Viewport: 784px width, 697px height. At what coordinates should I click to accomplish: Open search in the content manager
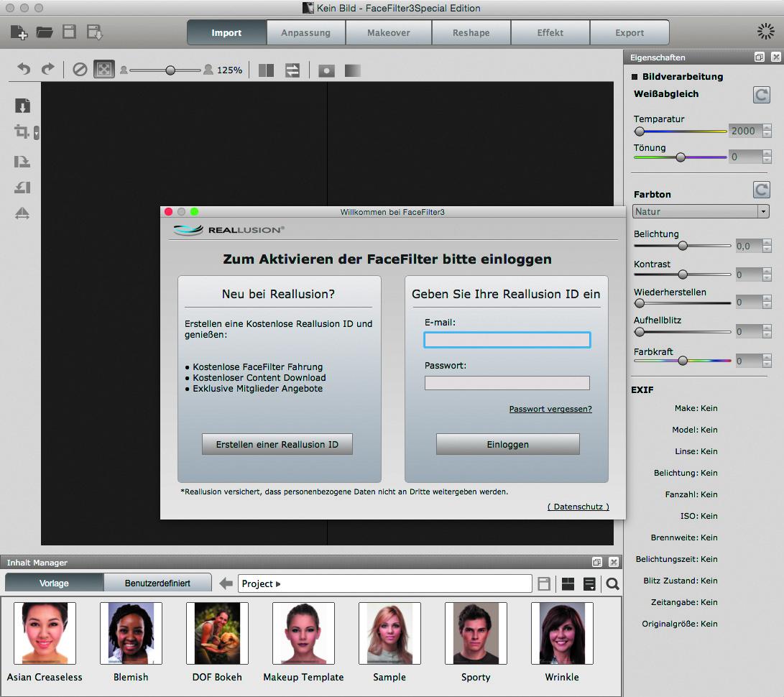[x=612, y=583]
